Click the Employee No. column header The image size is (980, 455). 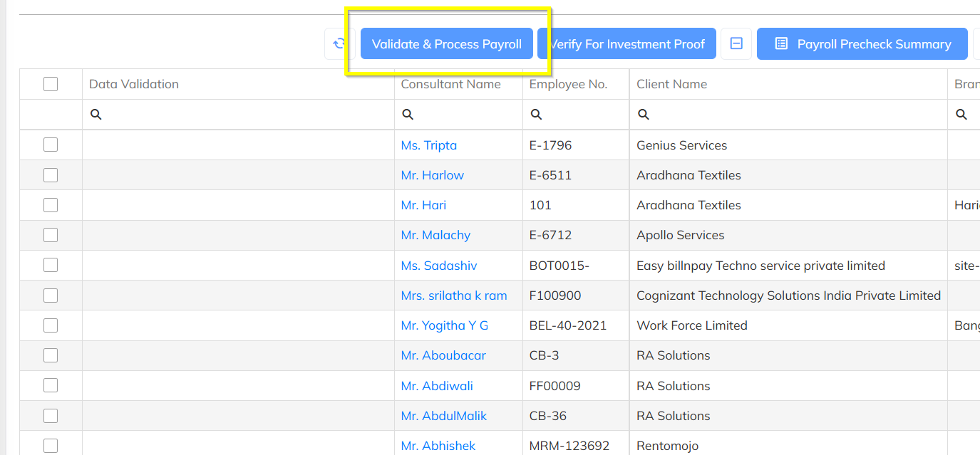568,84
